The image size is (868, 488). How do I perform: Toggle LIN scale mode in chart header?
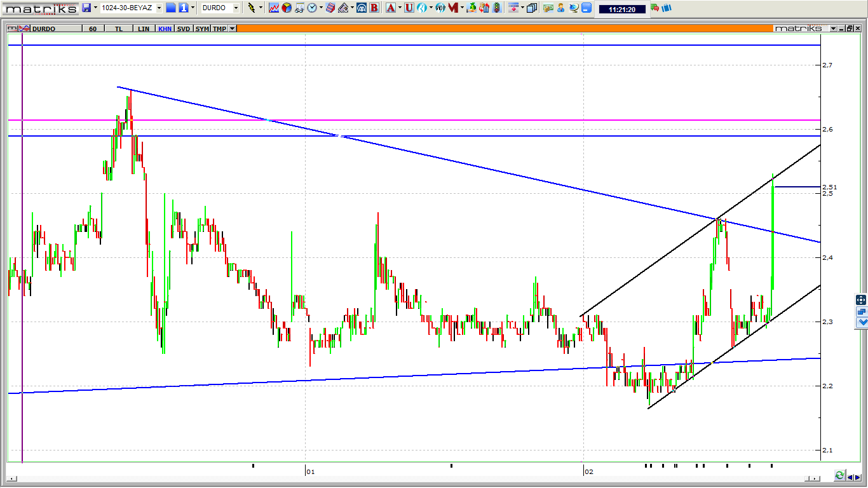pyautogui.click(x=144, y=29)
